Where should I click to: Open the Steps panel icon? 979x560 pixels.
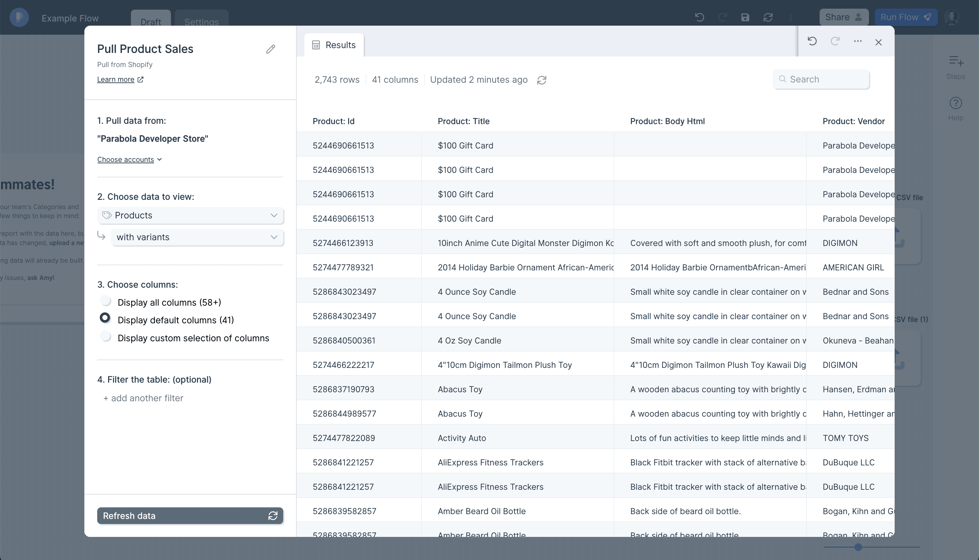pyautogui.click(x=956, y=62)
